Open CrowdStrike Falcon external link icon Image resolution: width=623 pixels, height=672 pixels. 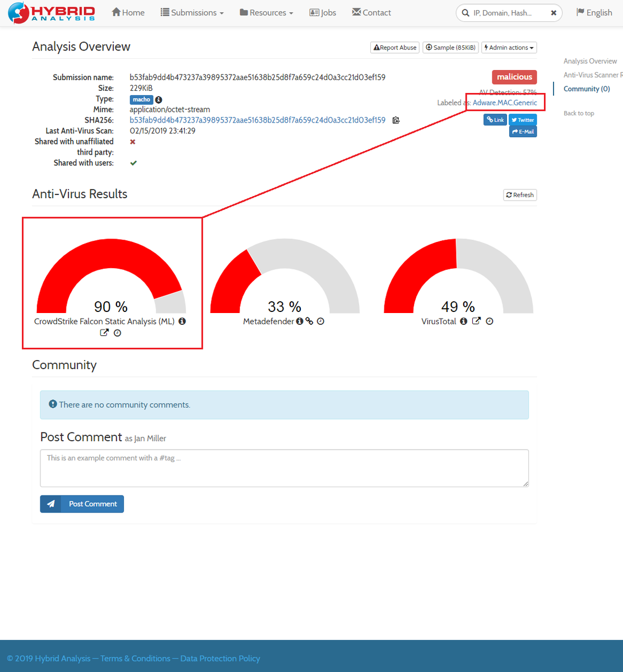104,333
